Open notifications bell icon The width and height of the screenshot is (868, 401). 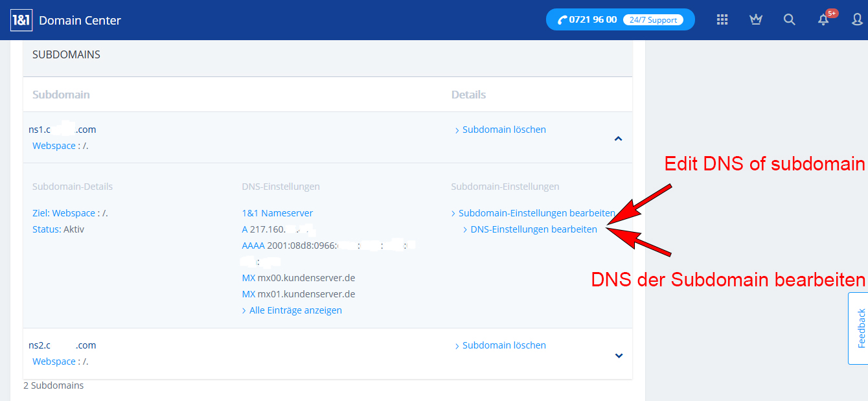823,19
